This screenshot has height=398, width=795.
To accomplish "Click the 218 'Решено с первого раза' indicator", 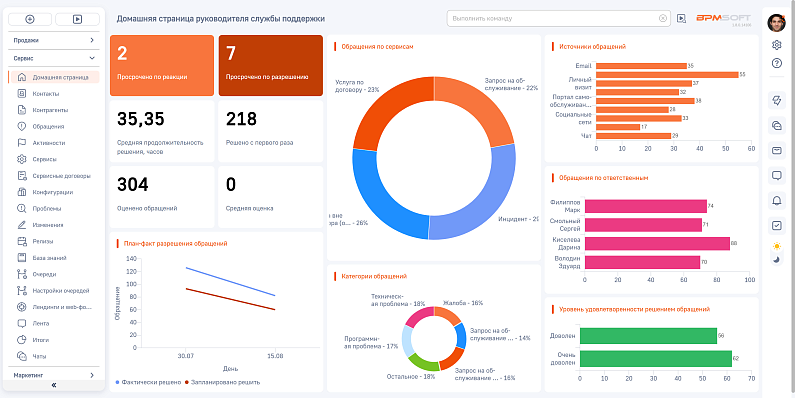I will (x=271, y=131).
